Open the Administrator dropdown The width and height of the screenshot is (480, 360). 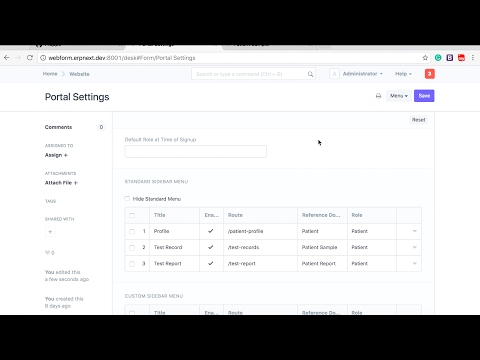[x=363, y=74]
